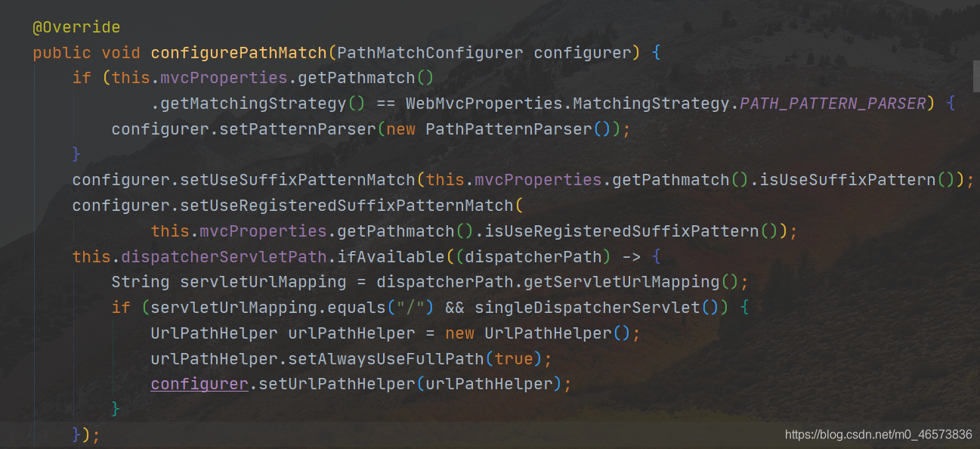Click the ifAvailable method call
This screenshot has width=980, height=449.
point(391,256)
